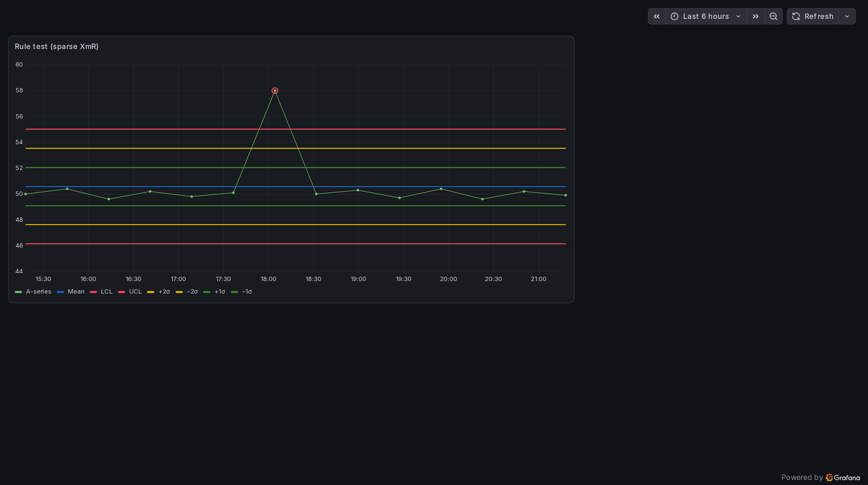This screenshot has width=868, height=485.
Task: Expand the auto-refresh interval dropdown arrow
Action: point(847,17)
